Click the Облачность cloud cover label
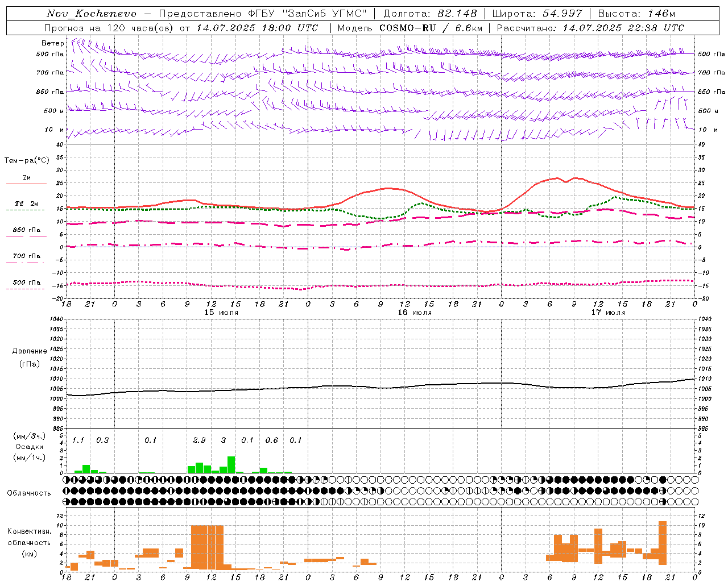The height and width of the screenshot is (582, 728). click(x=29, y=493)
